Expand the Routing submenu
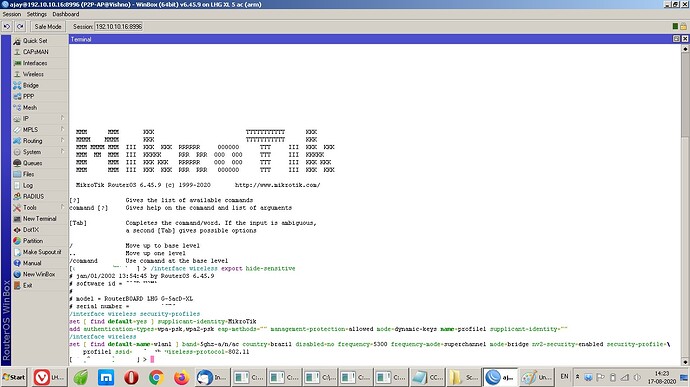 (62, 140)
